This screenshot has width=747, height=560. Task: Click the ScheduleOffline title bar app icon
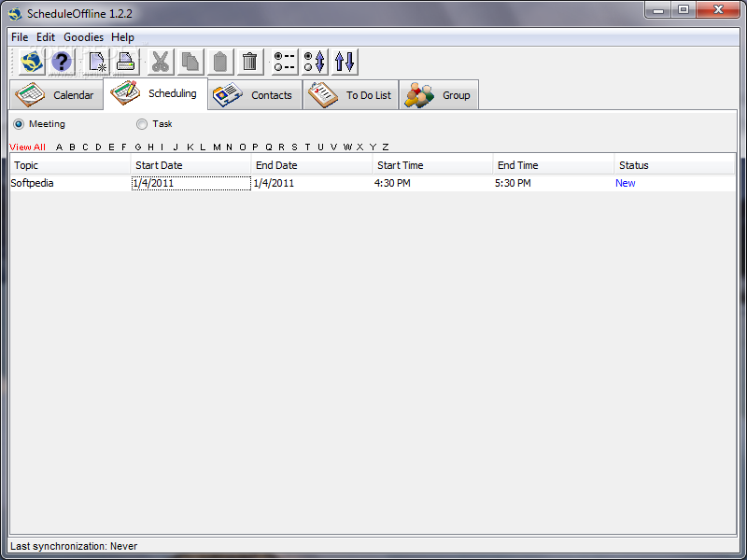(x=15, y=14)
